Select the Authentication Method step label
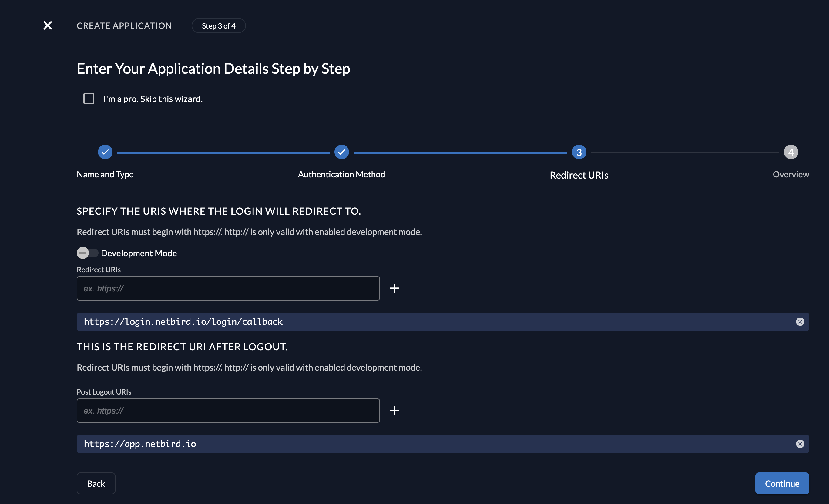The width and height of the screenshot is (829, 504). pos(341,174)
